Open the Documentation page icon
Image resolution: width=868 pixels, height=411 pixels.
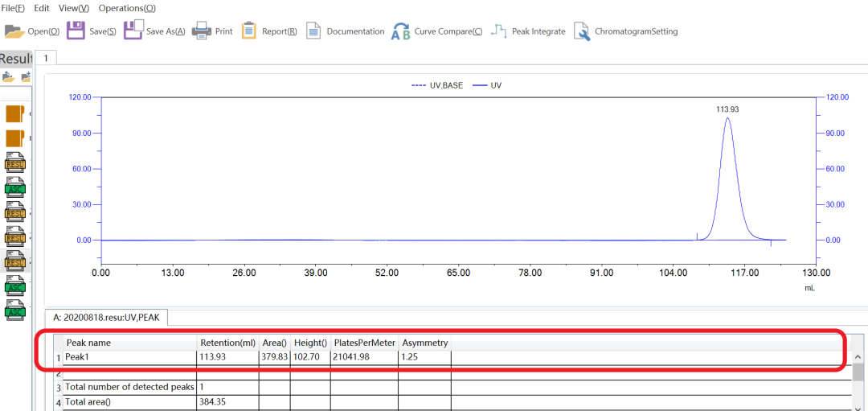313,31
